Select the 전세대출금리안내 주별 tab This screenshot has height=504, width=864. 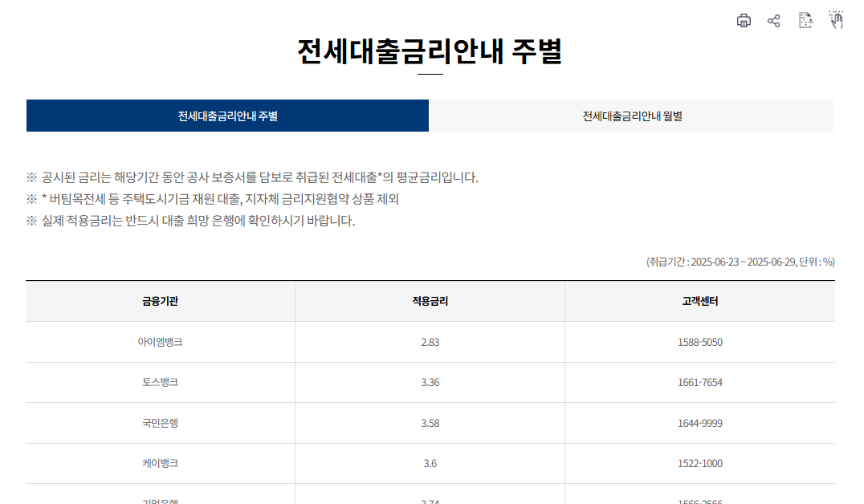[x=227, y=116]
